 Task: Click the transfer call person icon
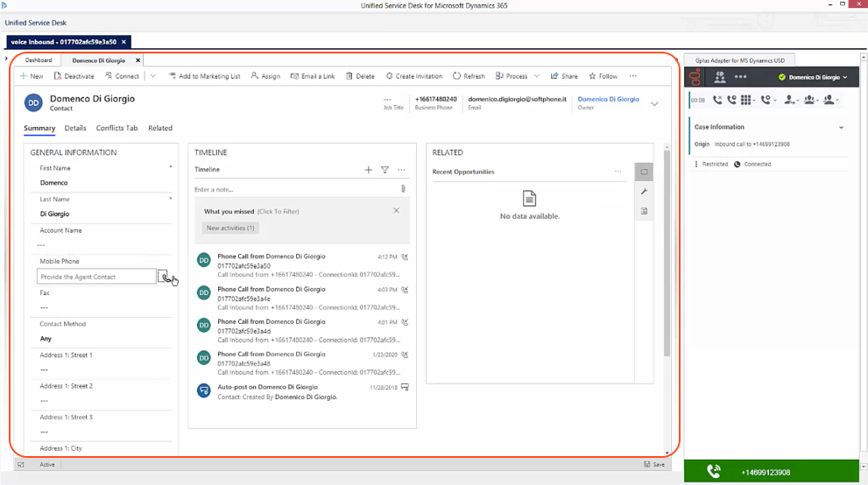click(789, 100)
